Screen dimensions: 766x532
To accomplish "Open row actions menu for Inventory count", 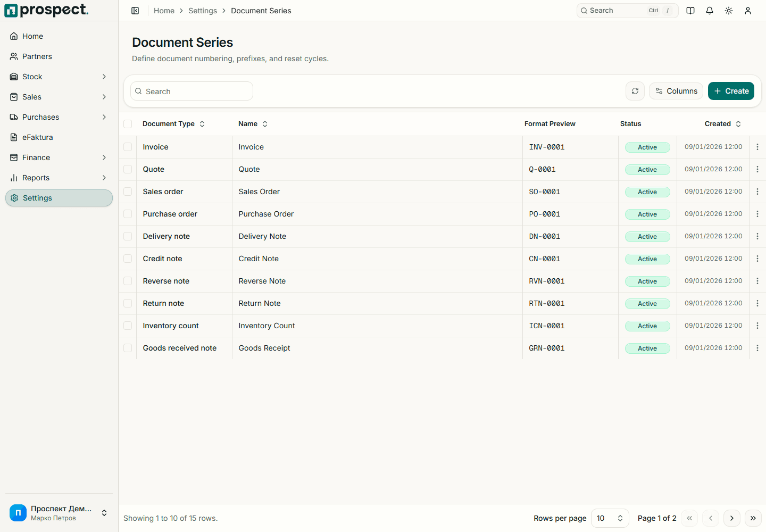I will (757, 326).
